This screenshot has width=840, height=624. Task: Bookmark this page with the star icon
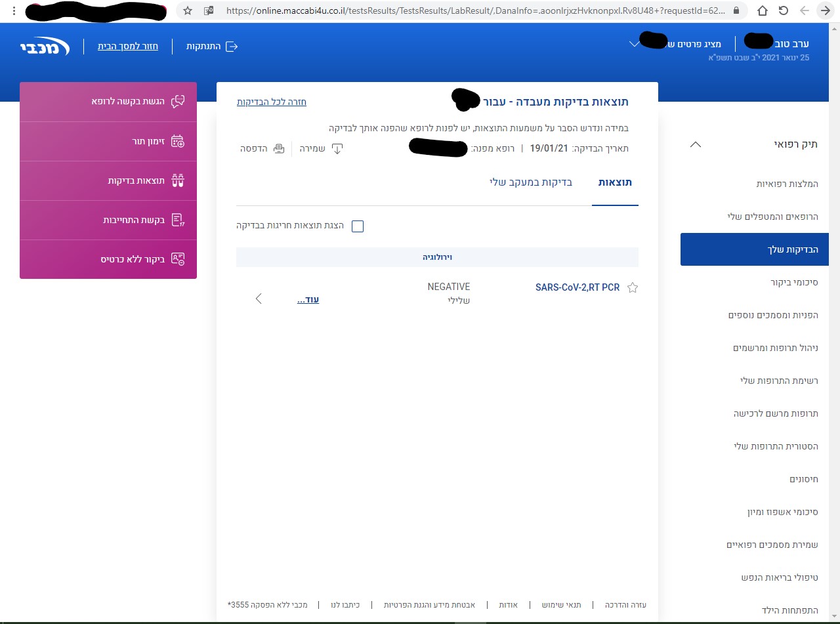point(188,10)
